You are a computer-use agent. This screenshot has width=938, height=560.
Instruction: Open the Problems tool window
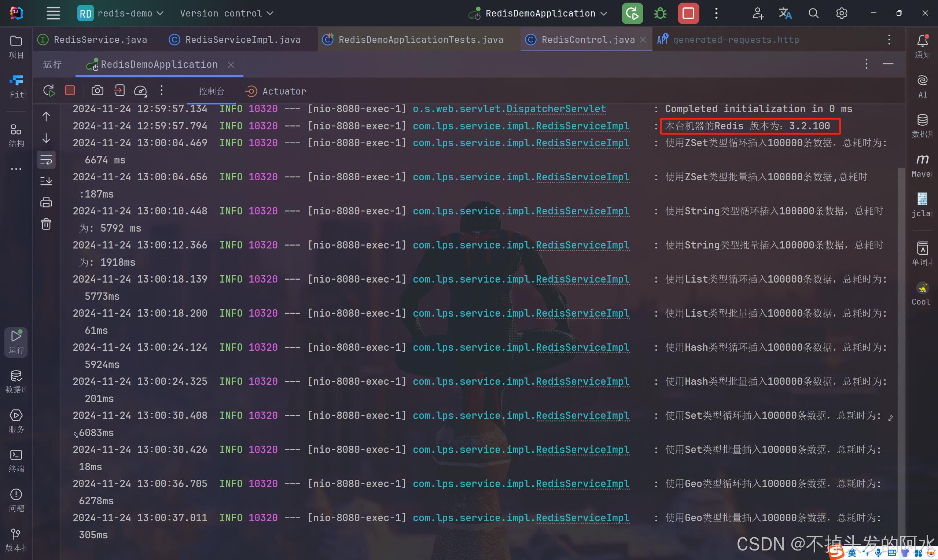16,500
